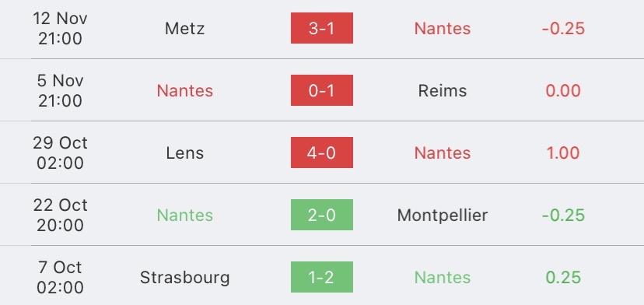644x305 pixels.
Task: Click green Nantes in the 7 Oct row
Action: click(443, 278)
